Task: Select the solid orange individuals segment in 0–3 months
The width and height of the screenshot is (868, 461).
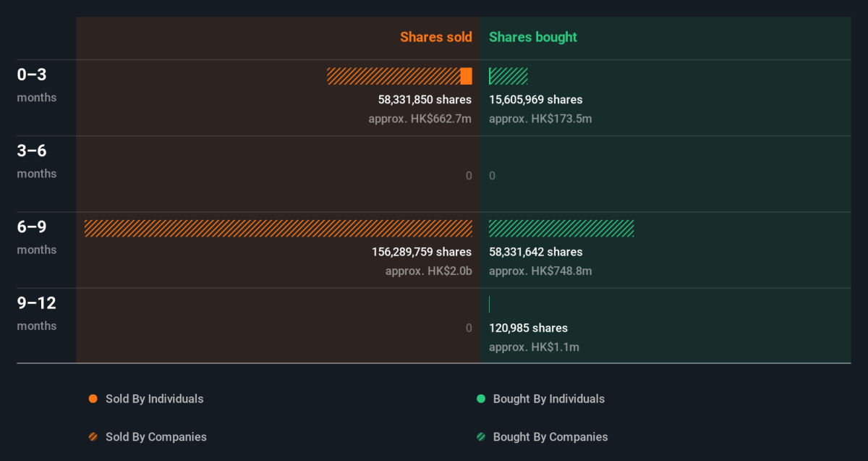Action: [x=467, y=76]
